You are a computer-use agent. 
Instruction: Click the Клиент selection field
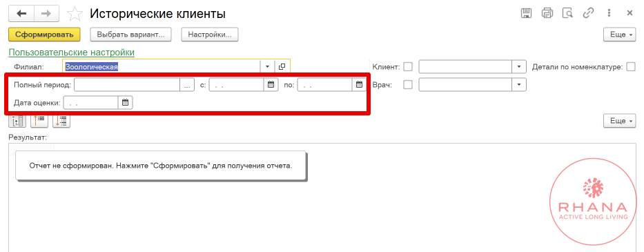[465, 66]
